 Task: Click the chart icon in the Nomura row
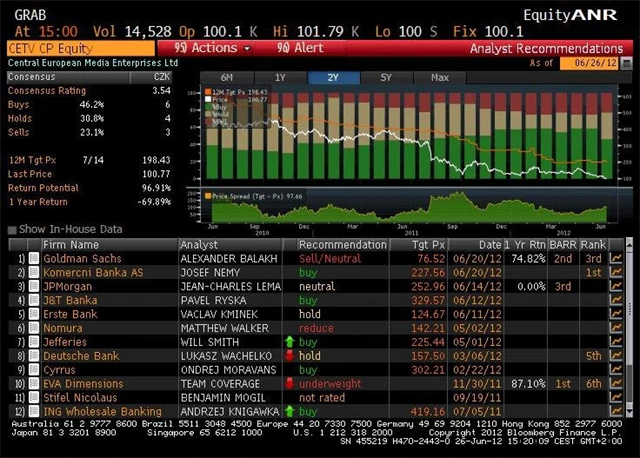(615, 328)
